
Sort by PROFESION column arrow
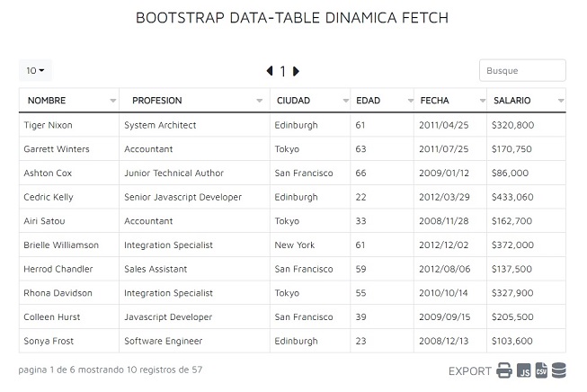click(x=260, y=101)
